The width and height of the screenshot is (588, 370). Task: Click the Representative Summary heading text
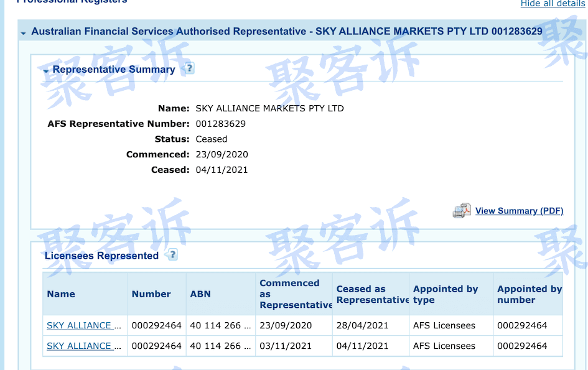[x=114, y=70]
